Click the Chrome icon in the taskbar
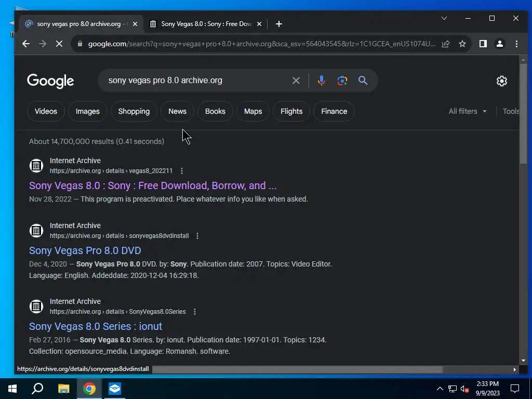532x399 pixels. [x=89, y=389]
